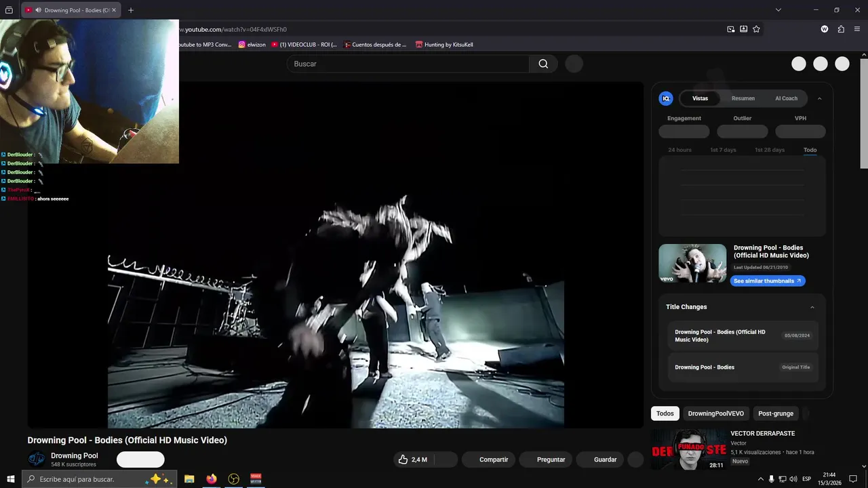Open the Windows Start menu
Screen dimensions: 868x488
(x=11, y=479)
